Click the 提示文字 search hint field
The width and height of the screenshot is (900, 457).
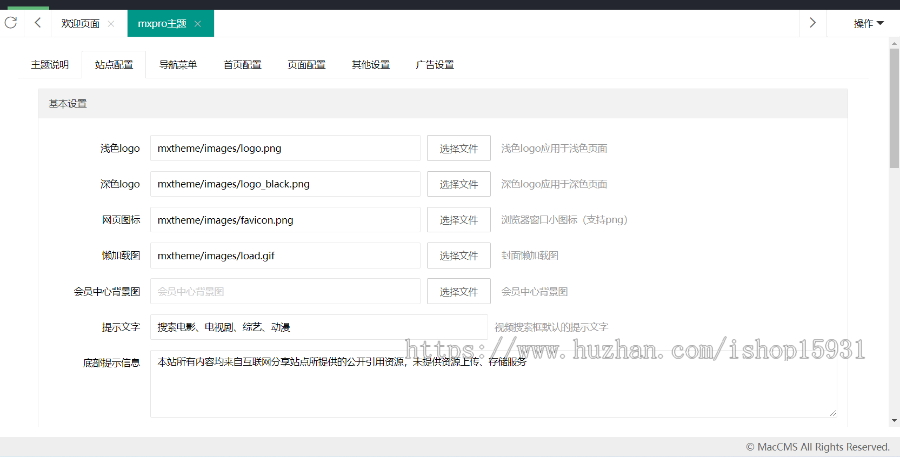click(x=319, y=327)
